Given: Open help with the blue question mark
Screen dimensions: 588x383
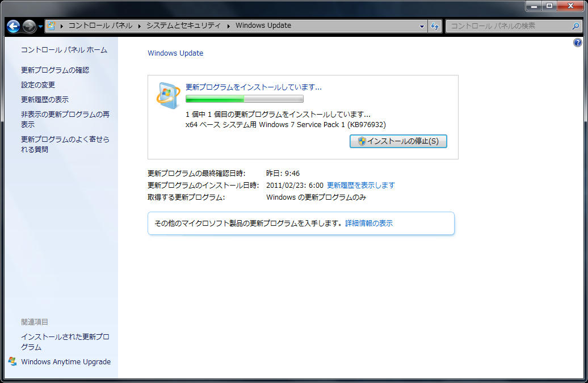Looking at the screenshot, I should coord(578,43).
